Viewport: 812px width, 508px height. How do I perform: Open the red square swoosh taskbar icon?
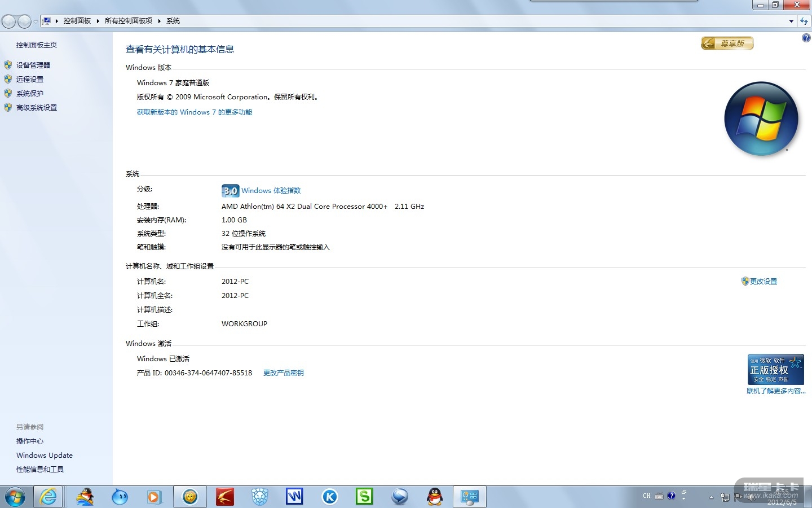[x=225, y=497]
